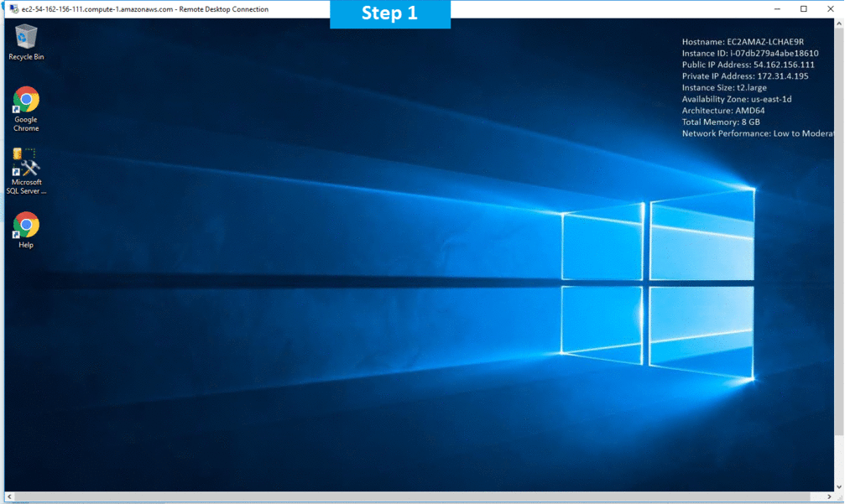This screenshot has height=504, width=845.
Task: Select the Help Chrome shortcut icon
Action: [26, 225]
